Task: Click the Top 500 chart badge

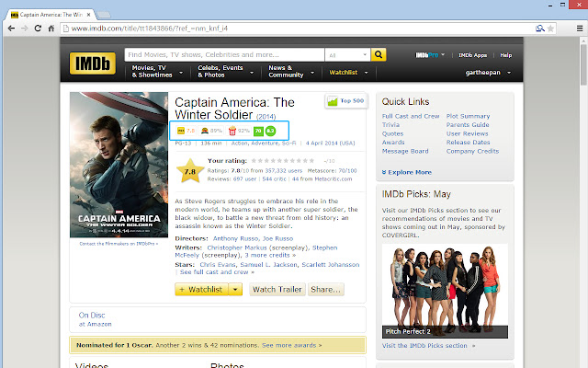Action: point(346,101)
